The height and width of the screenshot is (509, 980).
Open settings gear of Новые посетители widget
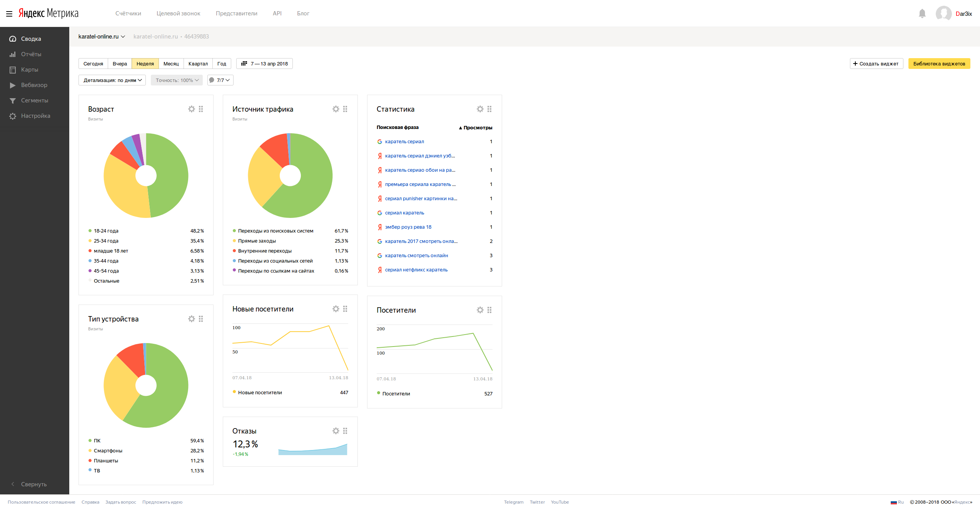(336, 309)
